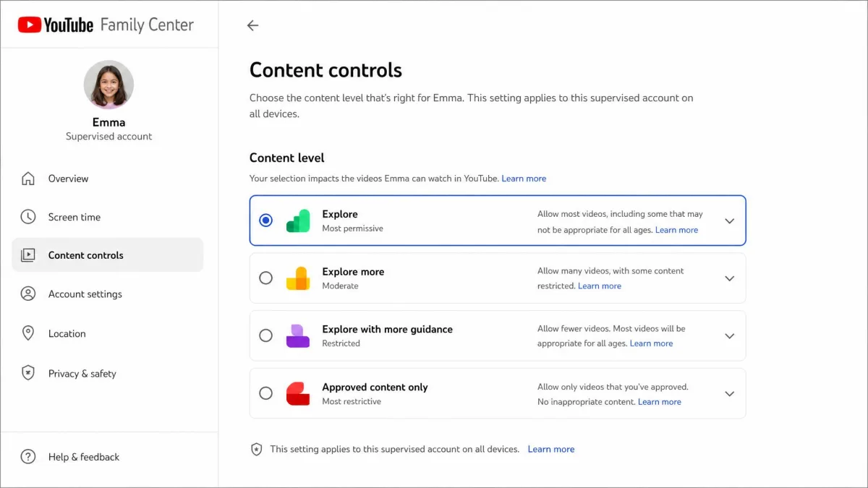Viewport: 868px width, 488px height.
Task: Expand the Approved content only chevron
Action: coord(729,394)
